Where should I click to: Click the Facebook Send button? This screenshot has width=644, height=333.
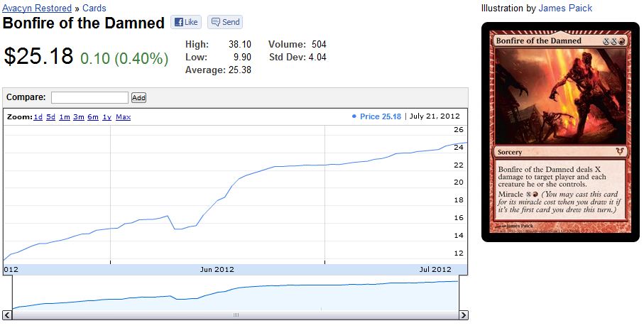225,22
